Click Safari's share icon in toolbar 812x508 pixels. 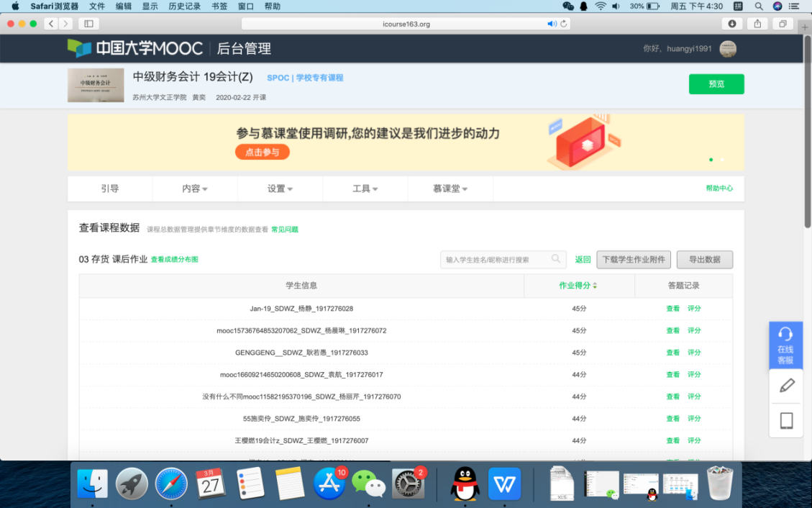757,24
